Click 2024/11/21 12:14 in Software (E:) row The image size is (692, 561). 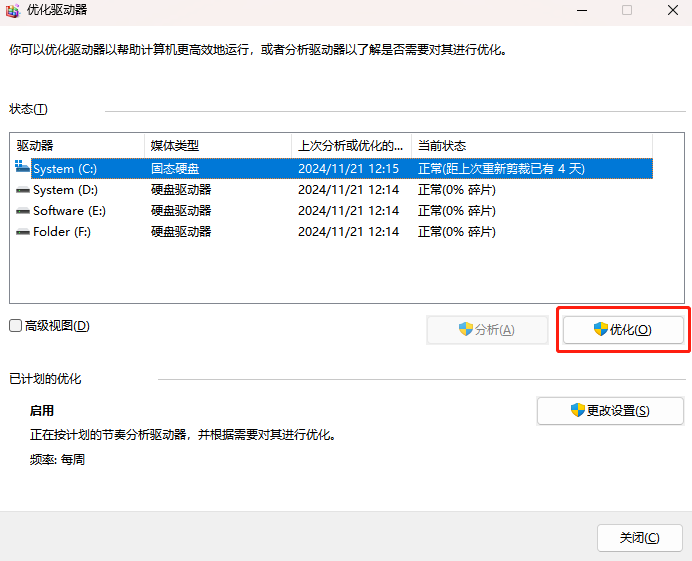[348, 211]
